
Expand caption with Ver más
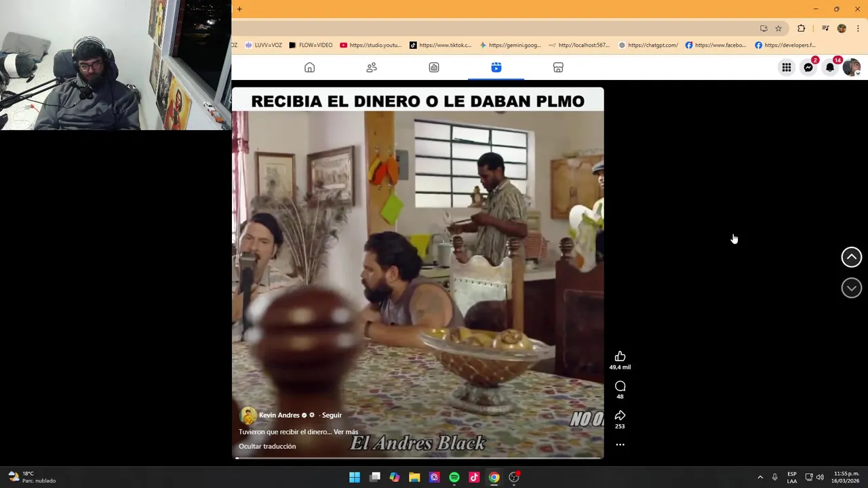[346, 432]
